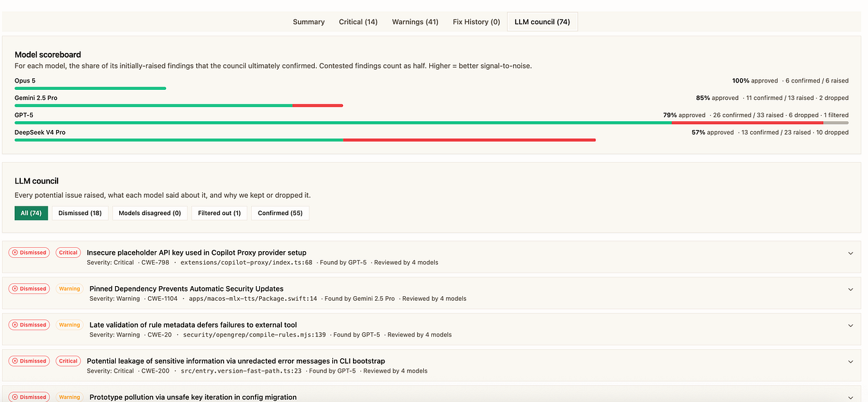Filter findings by All (74)
This screenshot has height=402, width=868.
tap(31, 213)
